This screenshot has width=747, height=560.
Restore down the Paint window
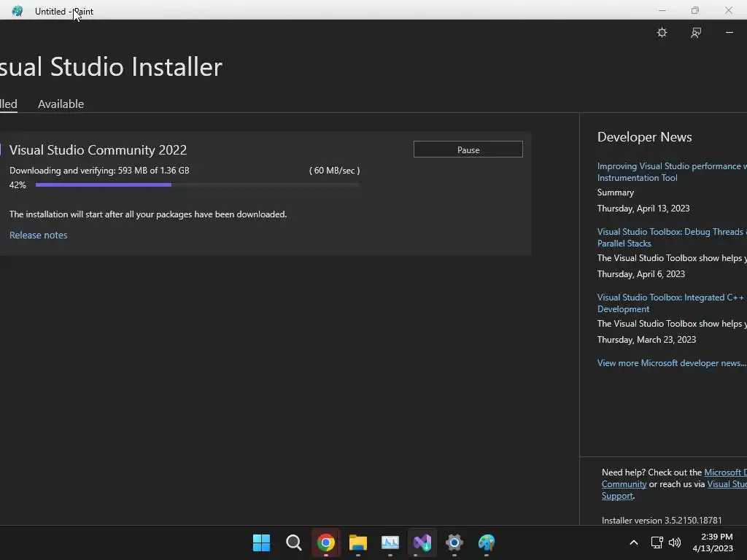tap(695, 10)
